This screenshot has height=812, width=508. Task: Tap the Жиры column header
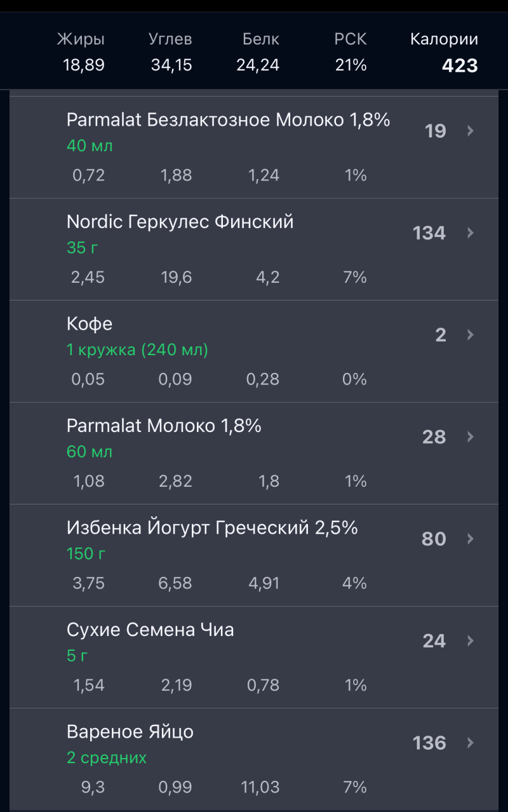click(x=81, y=39)
